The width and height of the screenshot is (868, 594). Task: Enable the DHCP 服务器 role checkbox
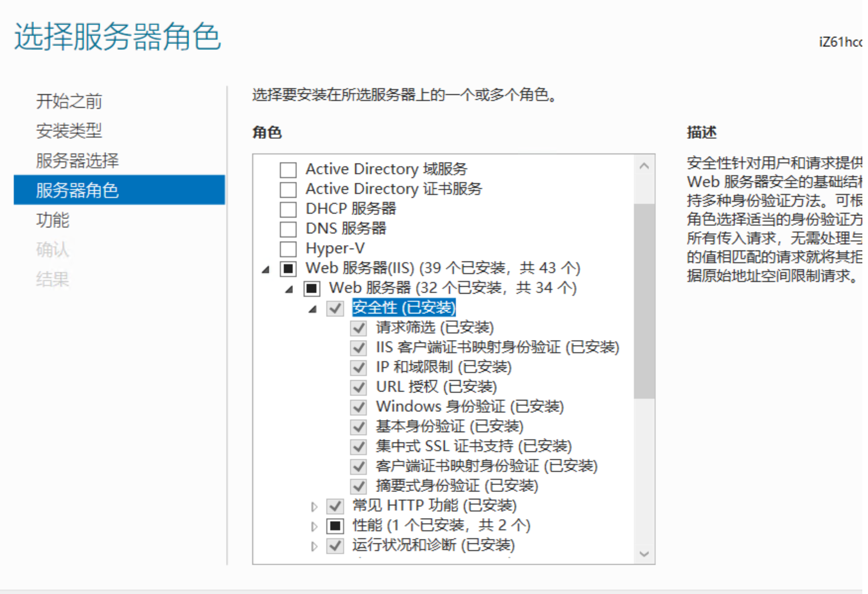(x=288, y=209)
